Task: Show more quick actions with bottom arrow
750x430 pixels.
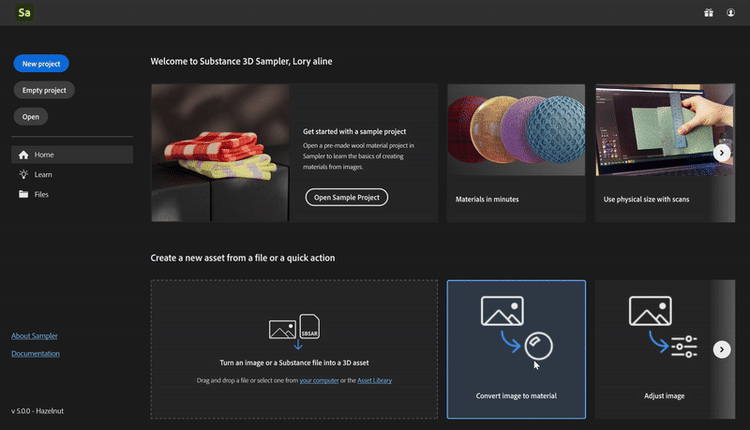Action: point(721,350)
